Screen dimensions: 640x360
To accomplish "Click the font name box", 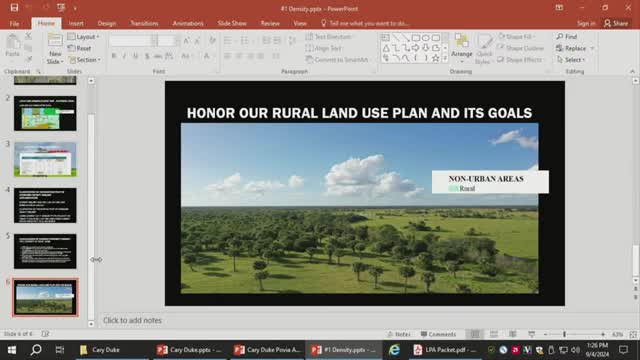I will tap(130, 40).
